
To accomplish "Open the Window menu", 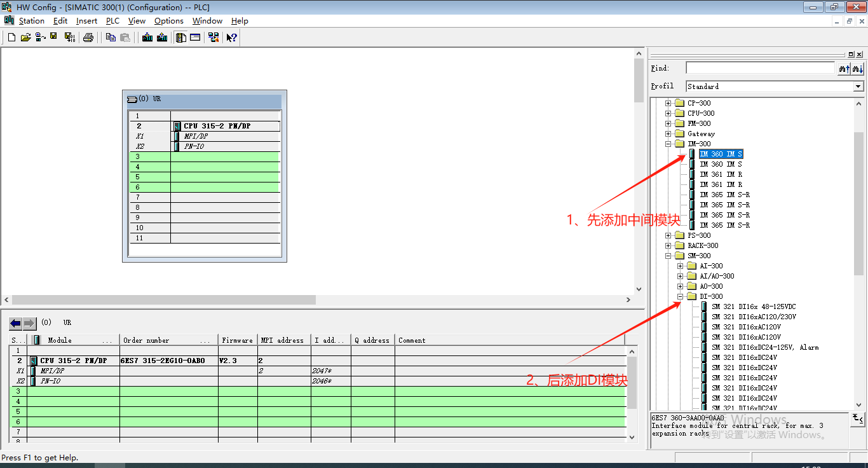I will coord(208,21).
